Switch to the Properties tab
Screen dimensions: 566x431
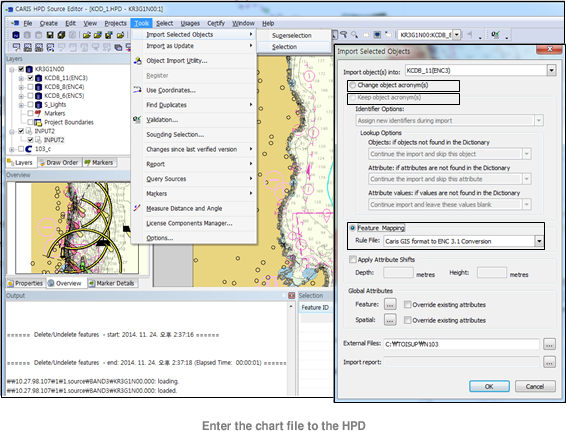click(25, 283)
